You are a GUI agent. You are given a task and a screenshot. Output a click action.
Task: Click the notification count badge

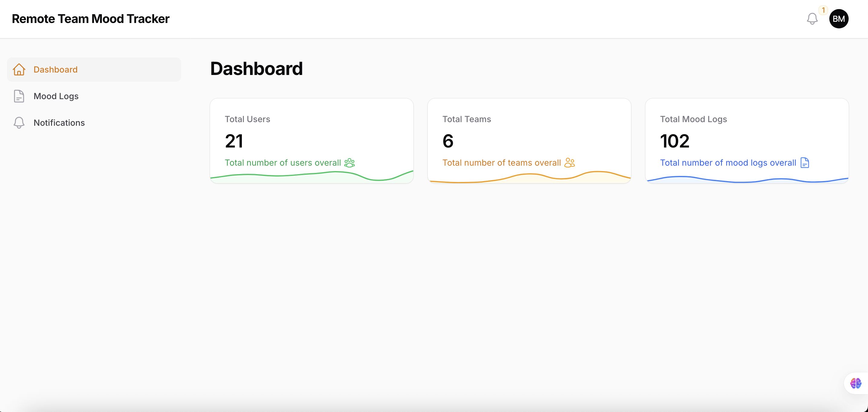(823, 10)
